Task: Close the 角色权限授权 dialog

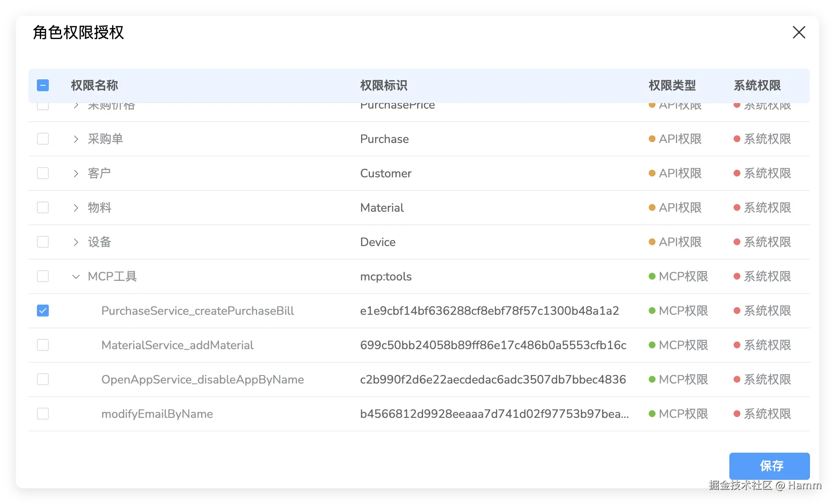Action: point(799,32)
